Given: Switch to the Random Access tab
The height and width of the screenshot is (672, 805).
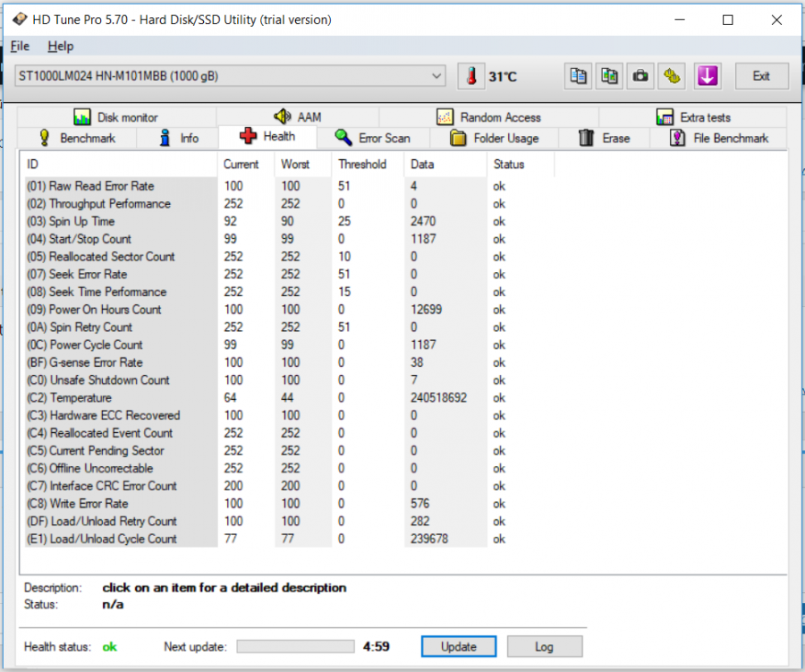Looking at the screenshot, I should pos(488,117).
